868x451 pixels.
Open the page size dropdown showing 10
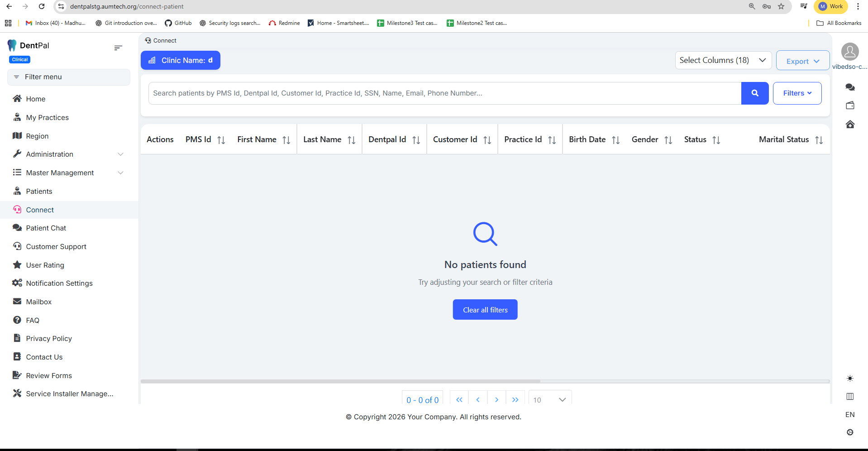pos(549,399)
